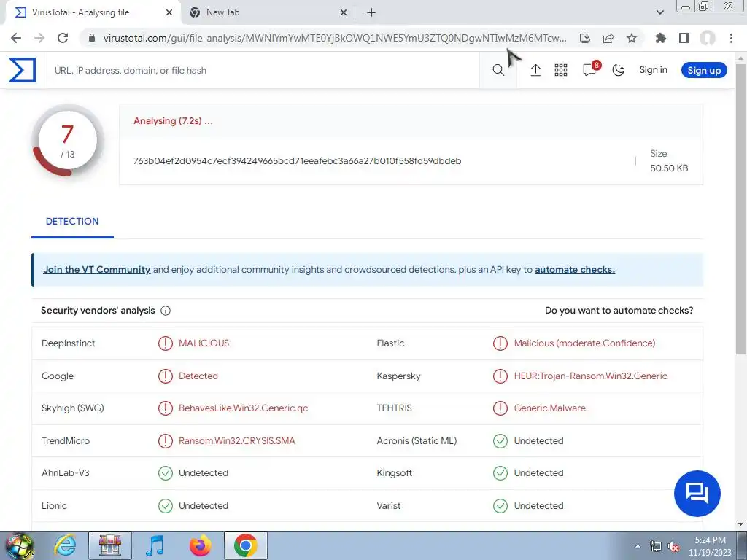The image size is (747, 560).
Task: Open the Chrome three-dot menu
Action: coord(731,38)
